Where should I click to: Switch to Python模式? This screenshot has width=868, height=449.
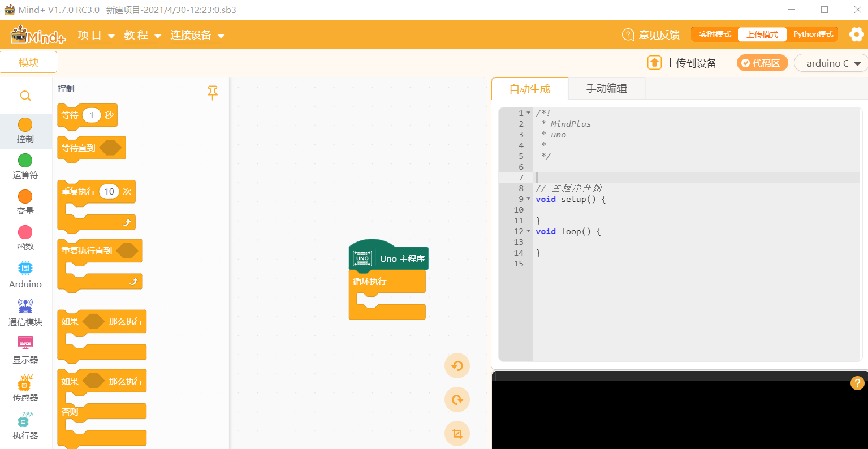[813, 34]
